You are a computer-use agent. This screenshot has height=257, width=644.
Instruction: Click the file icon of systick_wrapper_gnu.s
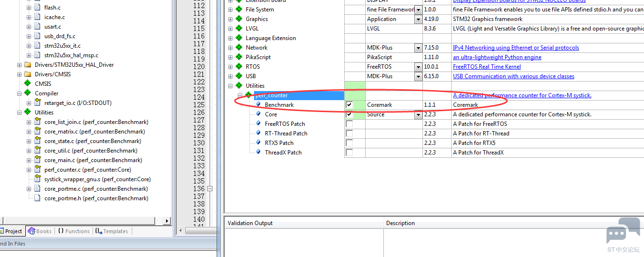38,179
